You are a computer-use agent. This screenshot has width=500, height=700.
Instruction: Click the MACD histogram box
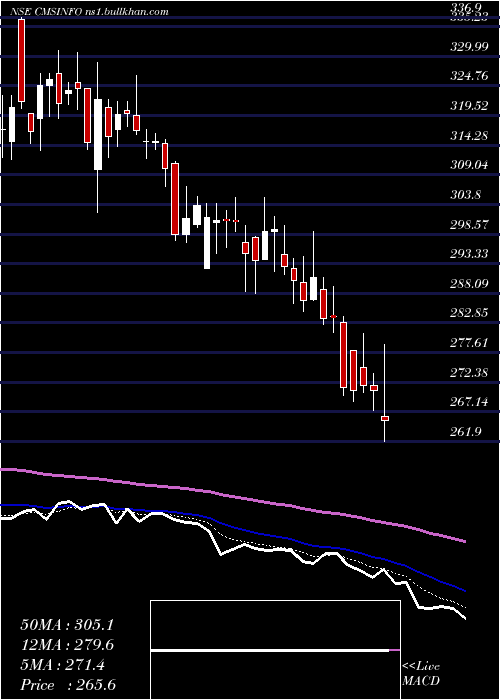[275, 650]
